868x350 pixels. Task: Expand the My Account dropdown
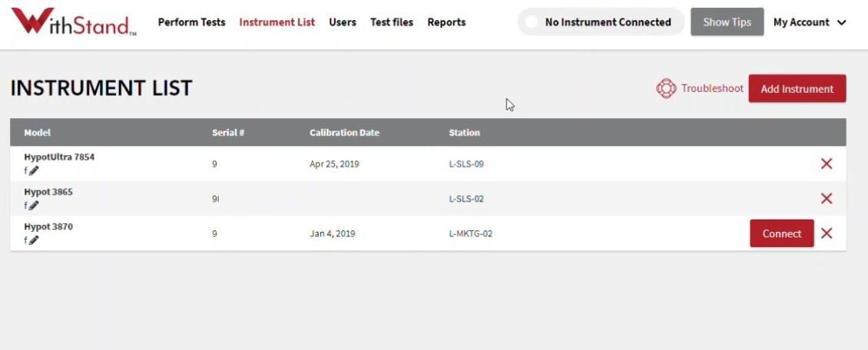pos(810,22)
